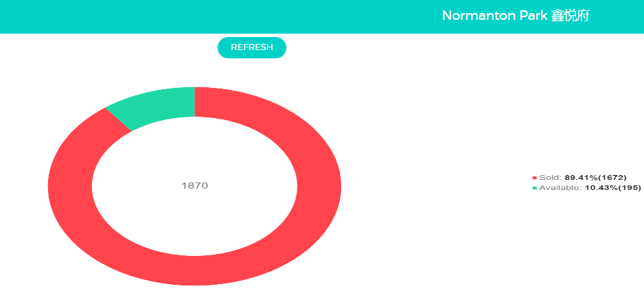
Task: Click the REFRESH button
Action: point(252,47)
